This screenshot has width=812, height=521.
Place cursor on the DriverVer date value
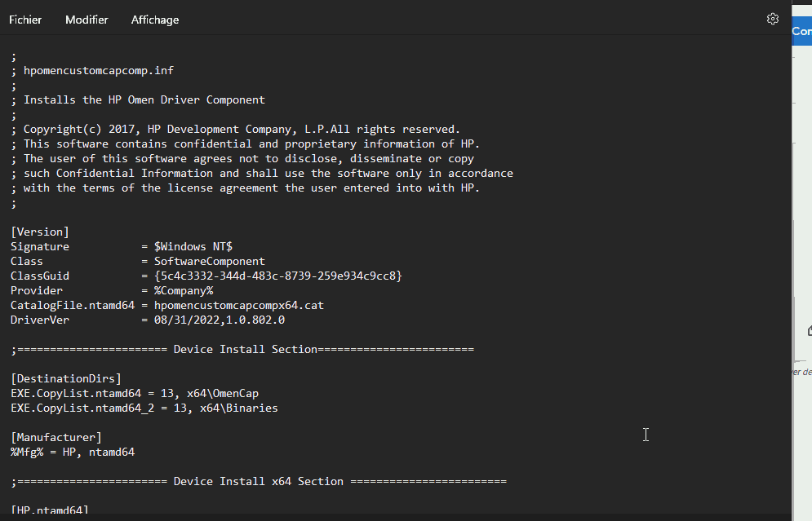[187, 320]
